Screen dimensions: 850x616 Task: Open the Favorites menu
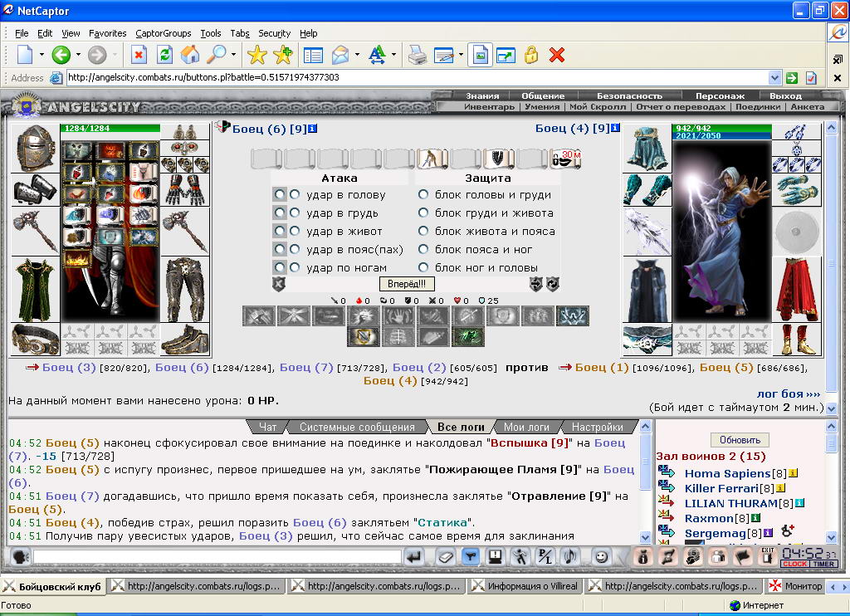click(107, 33)
